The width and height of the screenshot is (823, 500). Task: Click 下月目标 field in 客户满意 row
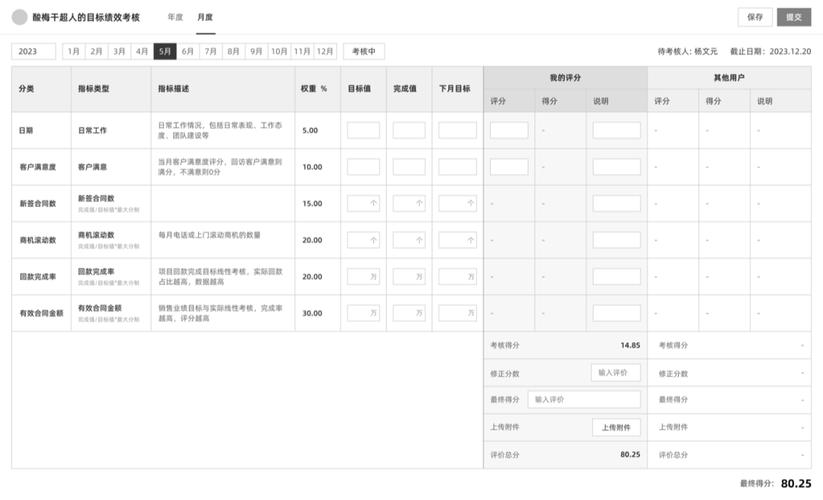(x=458, y=167)
